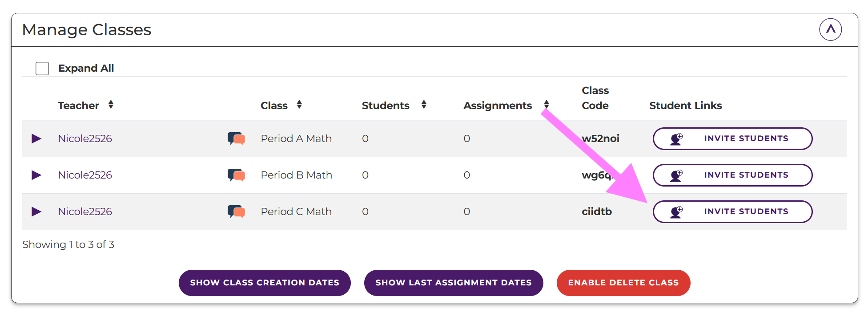Expand the Period B Math row
Screen dimensions: 868x321
[36, 175]
